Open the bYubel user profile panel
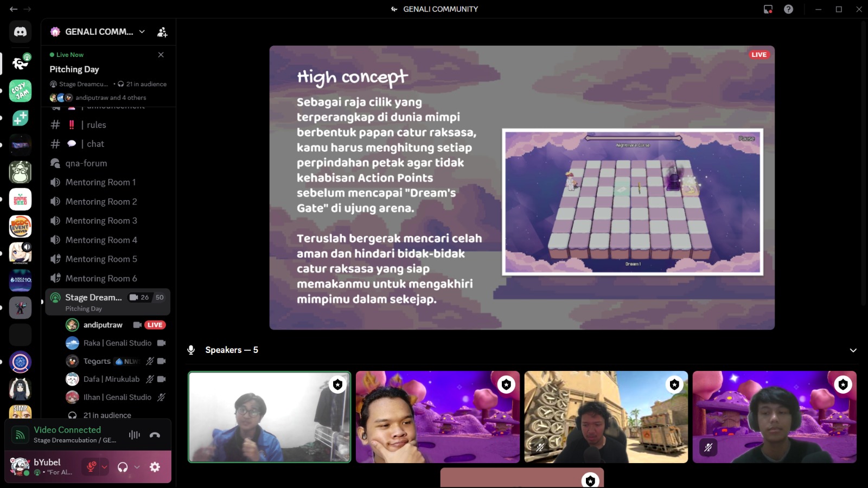The width and height of the screenshot is (868, 488). [42, 467]
